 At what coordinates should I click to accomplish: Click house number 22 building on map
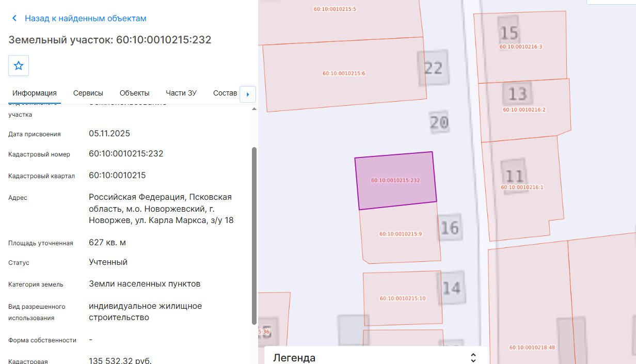click(x=433, y=68)
